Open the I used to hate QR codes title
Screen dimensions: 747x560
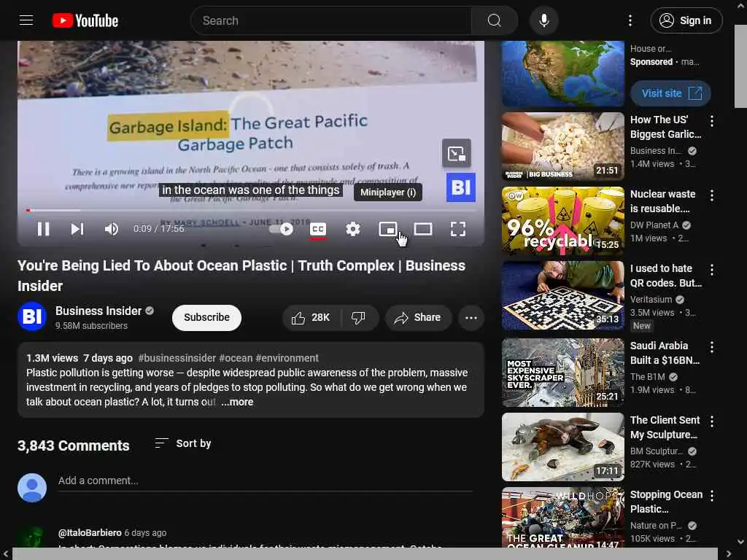tap(666, 276)
